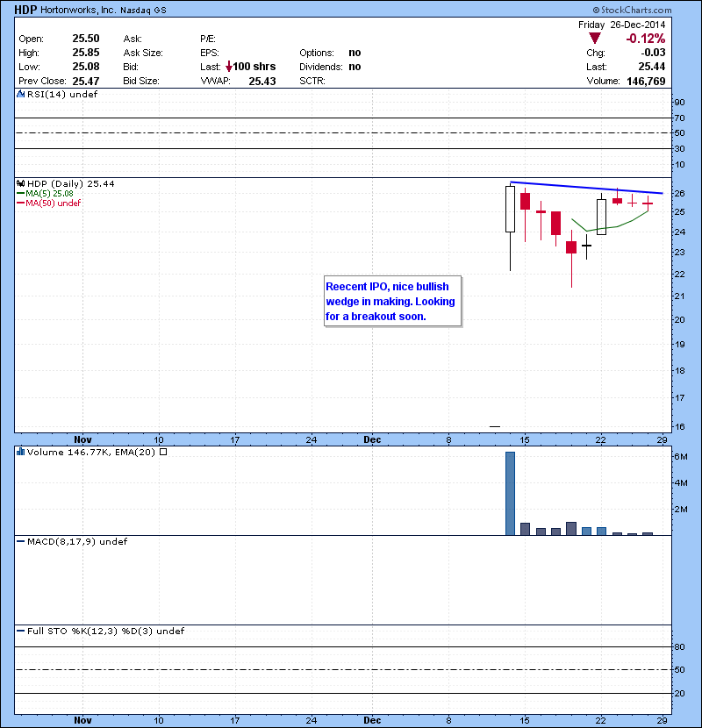Viewport: 702px width, 728px height.
Task: Click the 6M label on volume axis
Action: (x=681, y=456)
